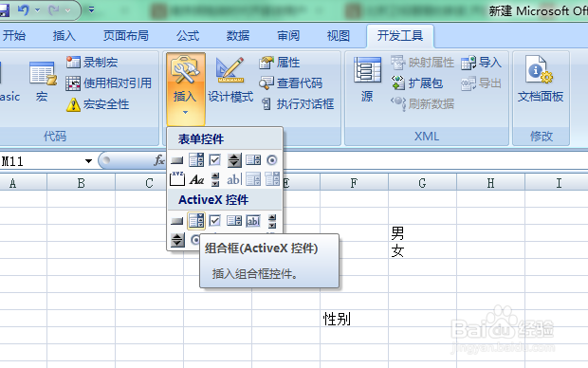
Task: Select column F header
Action: (354, 183)
